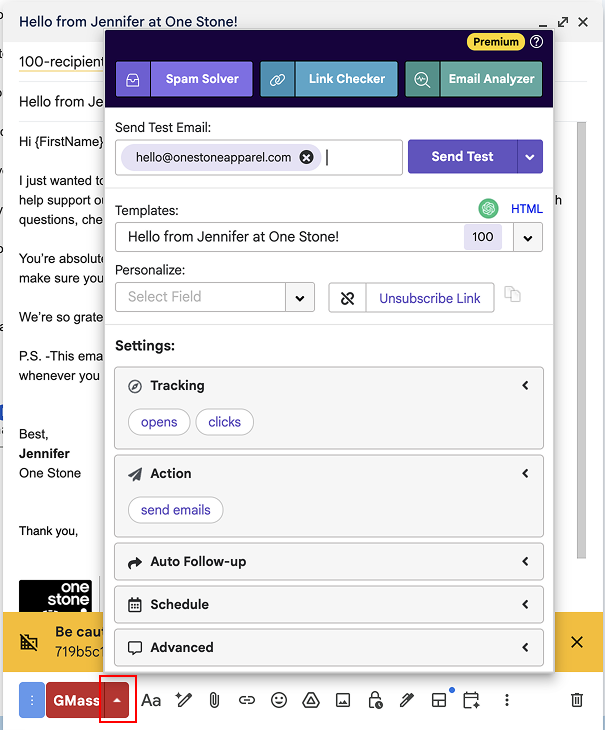Insert link using the chain icon
This screenshot has width=605, height=730.
point(247,700)
